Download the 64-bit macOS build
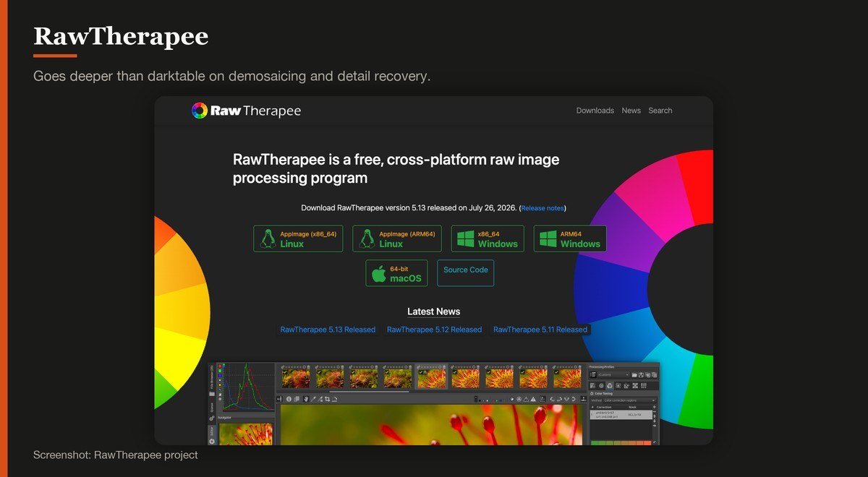This screenshot has width=868, height=477. click(x=397, y=273)
